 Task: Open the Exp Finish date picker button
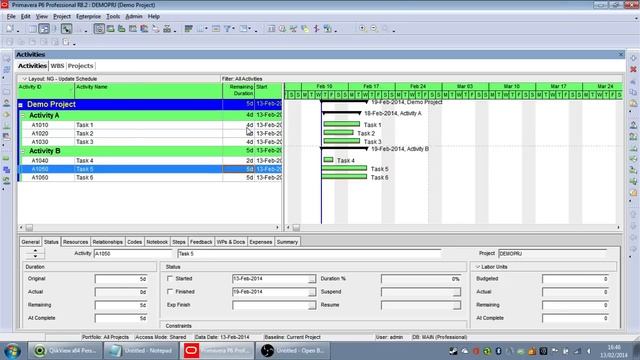(312, 305)
